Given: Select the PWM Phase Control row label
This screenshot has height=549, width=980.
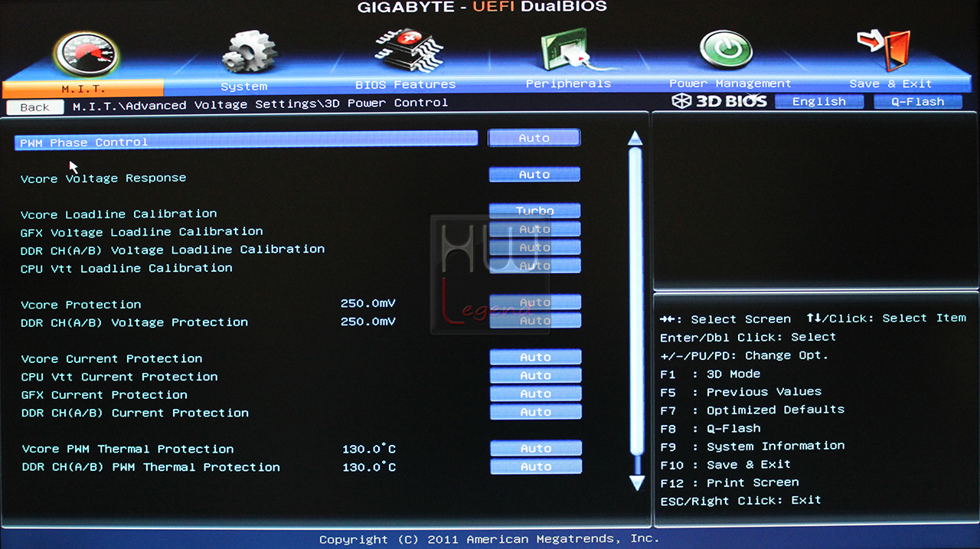Looking at the screenshot, I should 84,142.
